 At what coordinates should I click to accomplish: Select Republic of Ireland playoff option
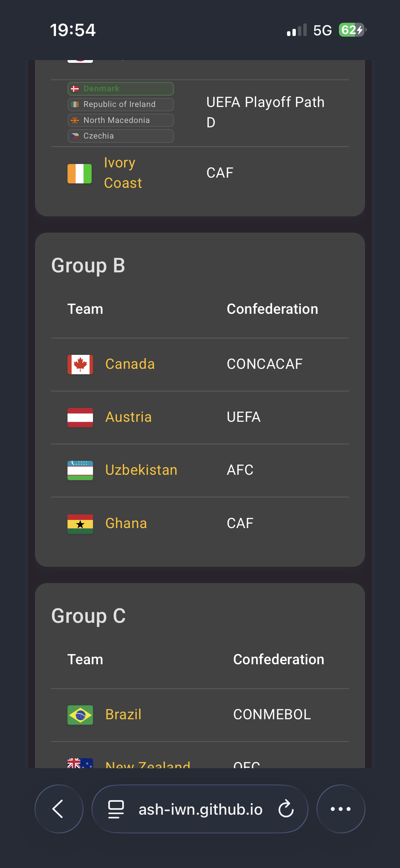point(120,104)
